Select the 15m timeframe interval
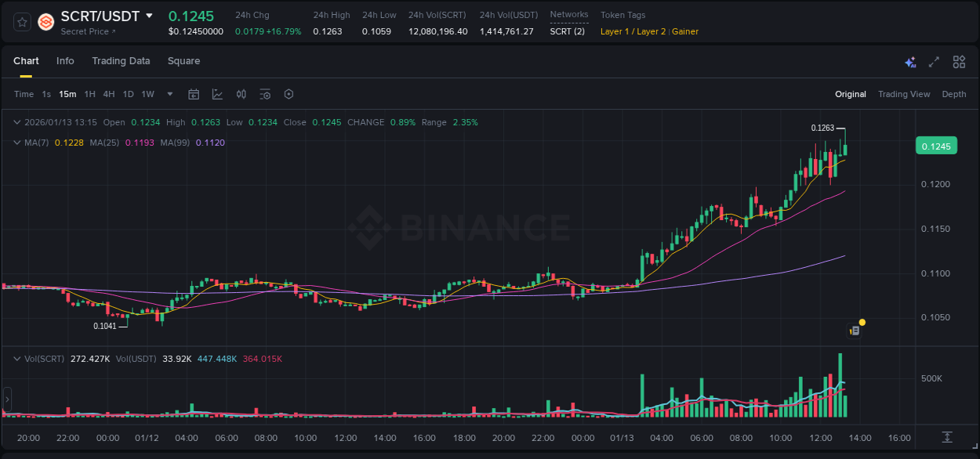This screenshot has width=980, height=459. [67, 94]
